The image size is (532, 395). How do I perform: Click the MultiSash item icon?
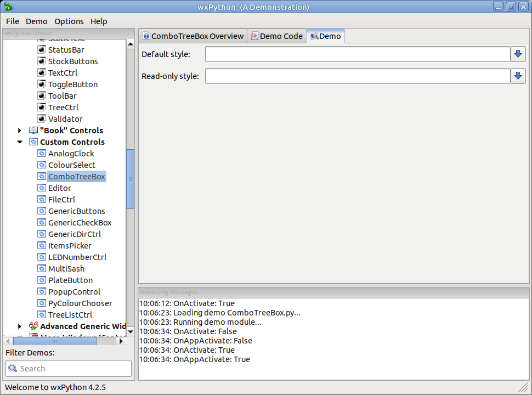point(41,269)
